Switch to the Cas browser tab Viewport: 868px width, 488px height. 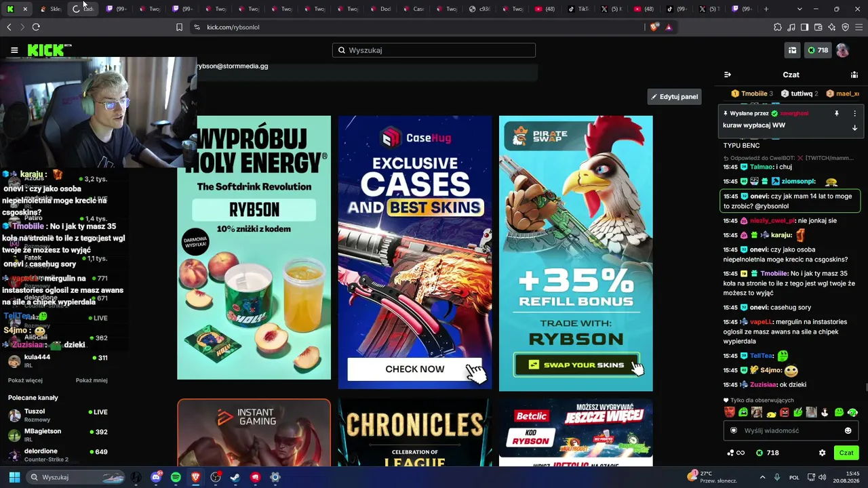(415, 9)
